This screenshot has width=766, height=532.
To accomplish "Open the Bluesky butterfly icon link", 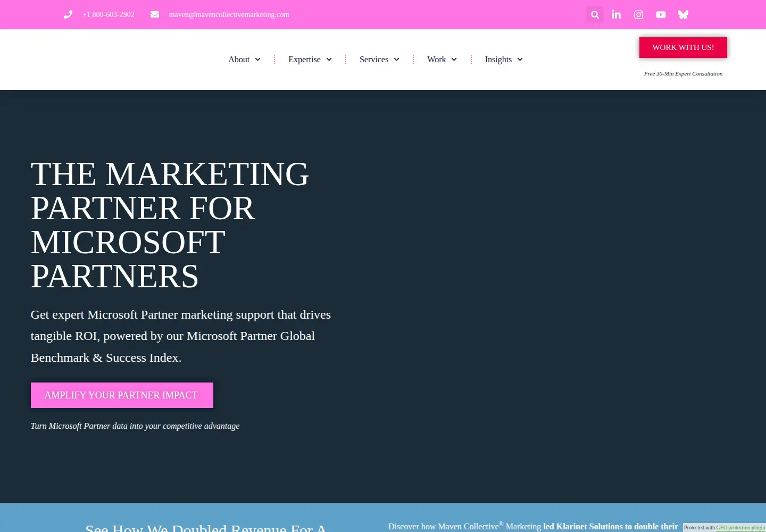I will point(684,15).
